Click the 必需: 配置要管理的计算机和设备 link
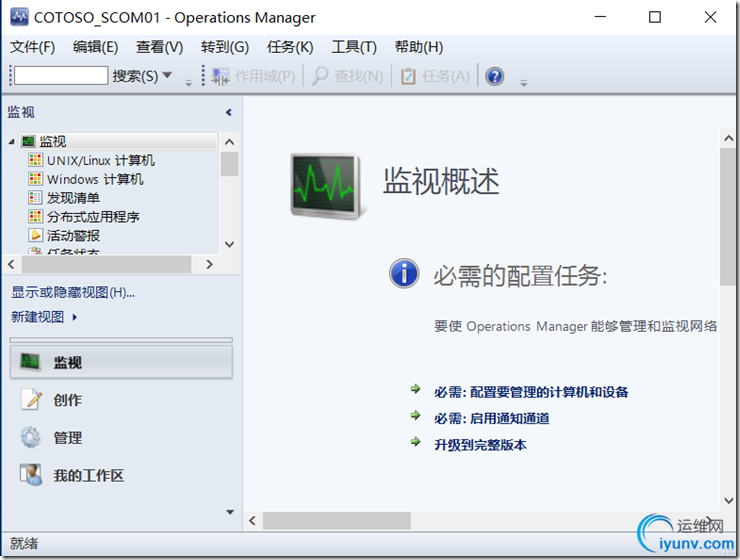Viewport: 740px width, 560px height. pos(531,392)
